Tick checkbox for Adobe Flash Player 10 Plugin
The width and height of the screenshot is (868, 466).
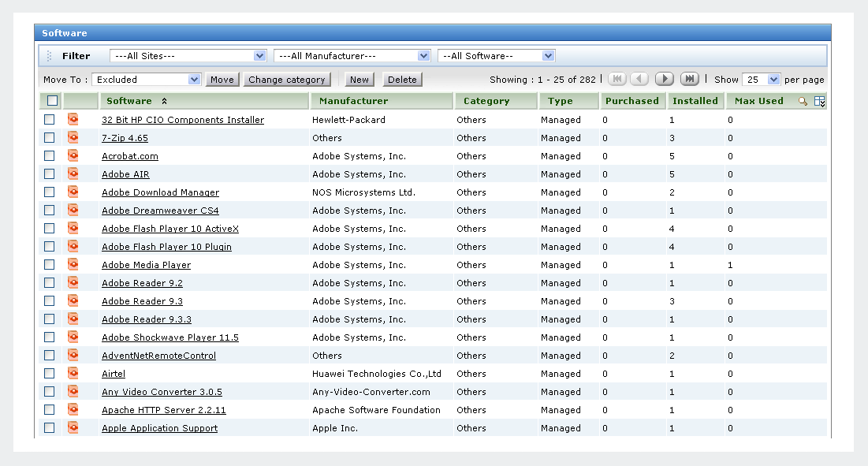[49, 246]
